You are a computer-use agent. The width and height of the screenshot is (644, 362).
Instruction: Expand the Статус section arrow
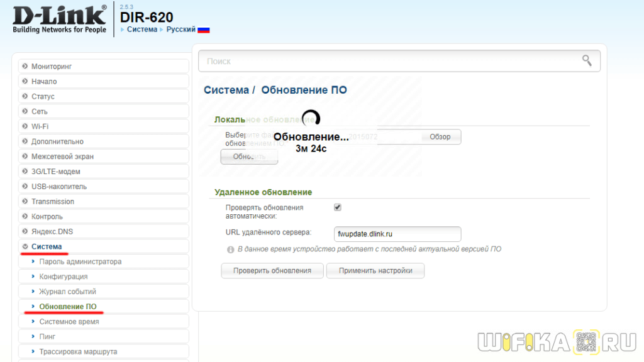[x=25, y=96]
